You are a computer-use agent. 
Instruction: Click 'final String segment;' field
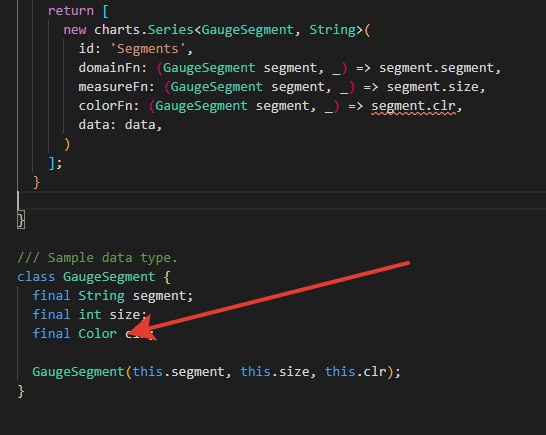[112, 296]
